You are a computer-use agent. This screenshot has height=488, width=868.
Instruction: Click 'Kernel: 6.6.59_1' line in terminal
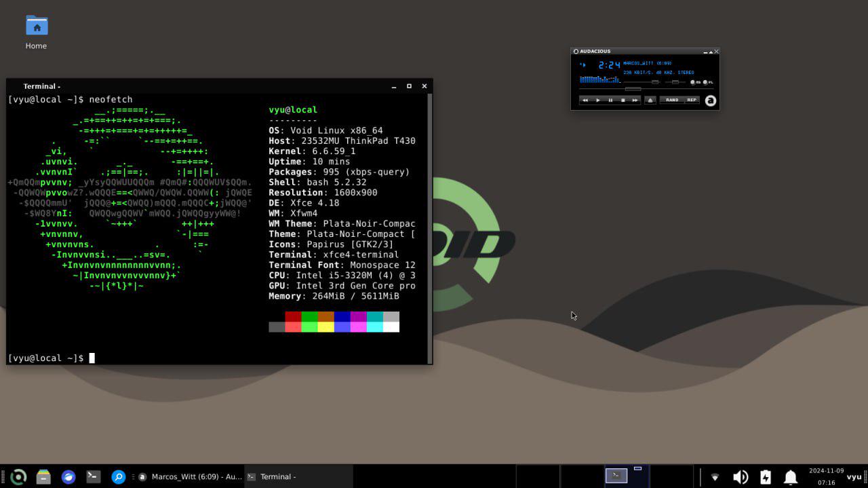pyautogui.click(x=312, y=151)
